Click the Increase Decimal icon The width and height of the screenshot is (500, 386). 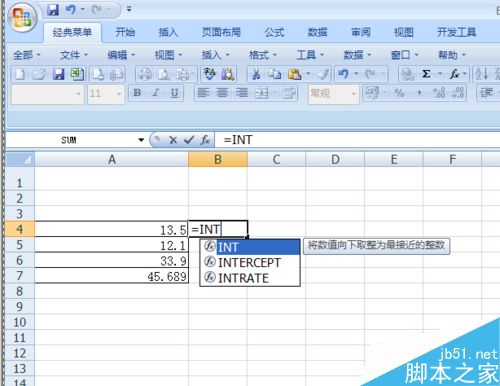(439, 93)
